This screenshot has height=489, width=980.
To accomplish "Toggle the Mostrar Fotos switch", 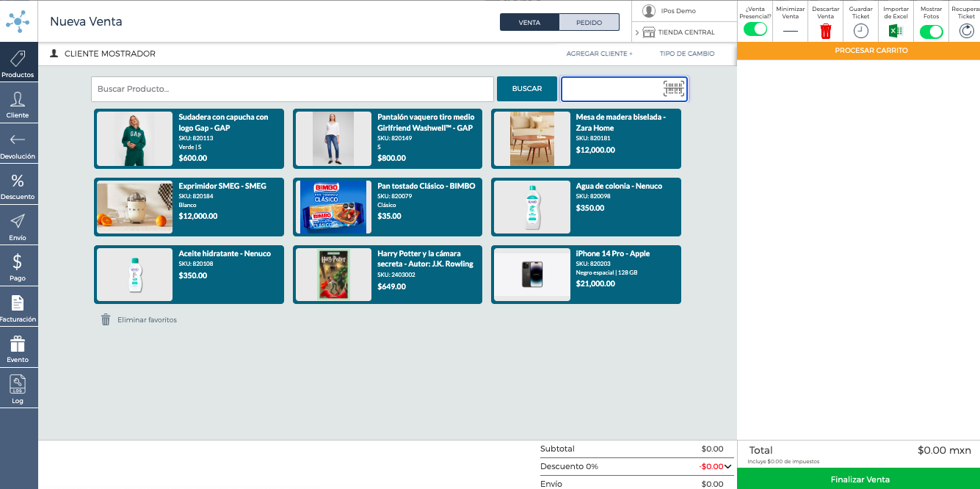I will click(x=932, y=31).
